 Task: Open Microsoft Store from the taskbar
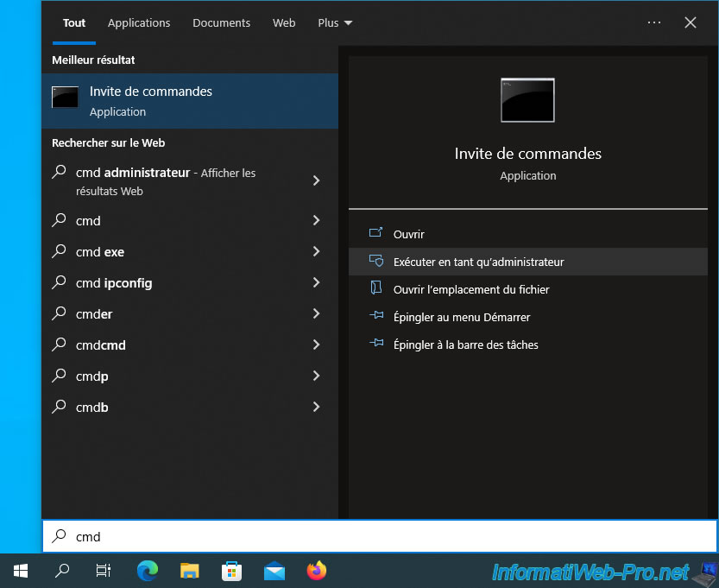[231, 571]
